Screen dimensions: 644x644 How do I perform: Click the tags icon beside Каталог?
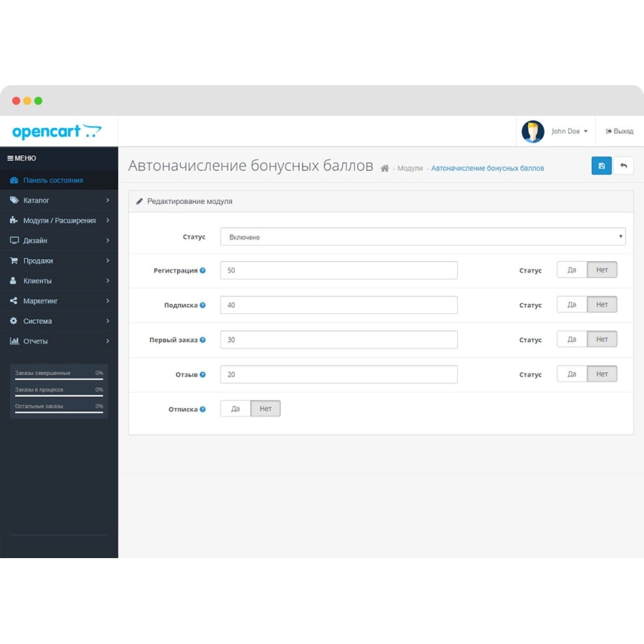(x=14, y=200)
